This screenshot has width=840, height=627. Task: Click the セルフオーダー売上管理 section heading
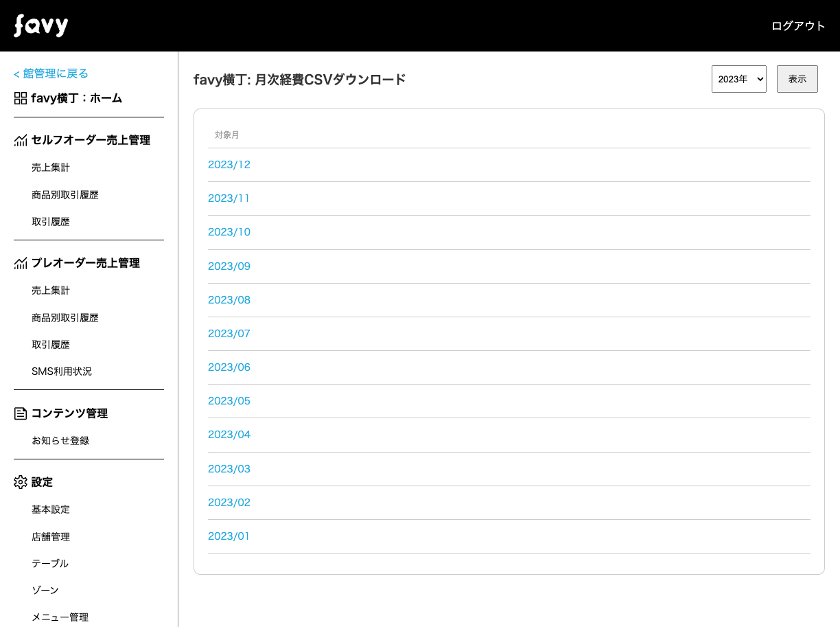pyautogui.click(x=91, y=140)
